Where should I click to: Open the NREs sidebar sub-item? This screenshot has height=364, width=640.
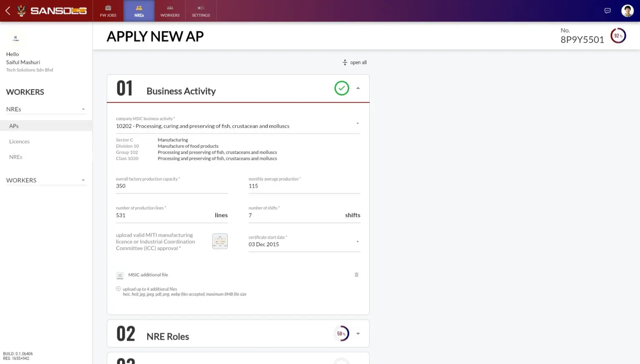16,157
